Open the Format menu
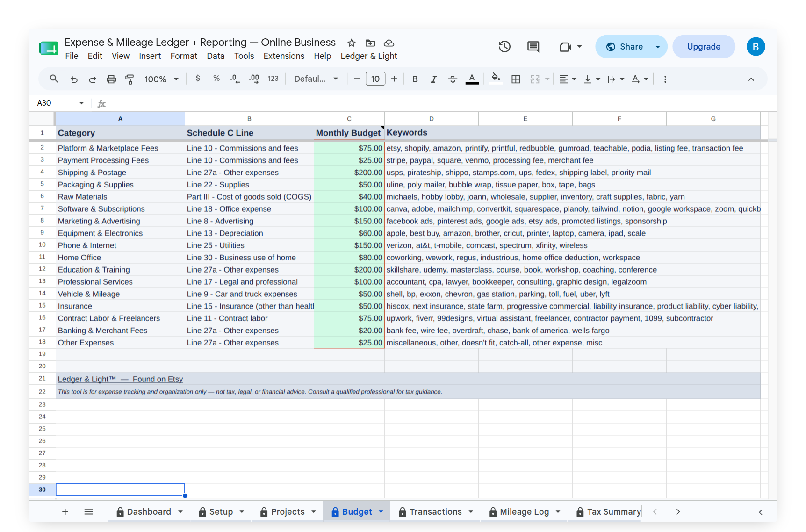The image size is (806, 532). [x=184, y=56]
